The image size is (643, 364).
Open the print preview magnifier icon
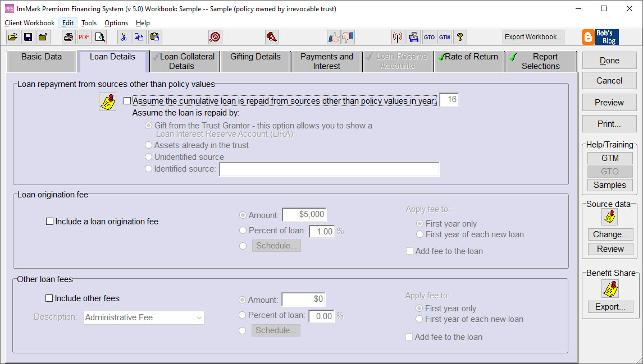point(100,36)
